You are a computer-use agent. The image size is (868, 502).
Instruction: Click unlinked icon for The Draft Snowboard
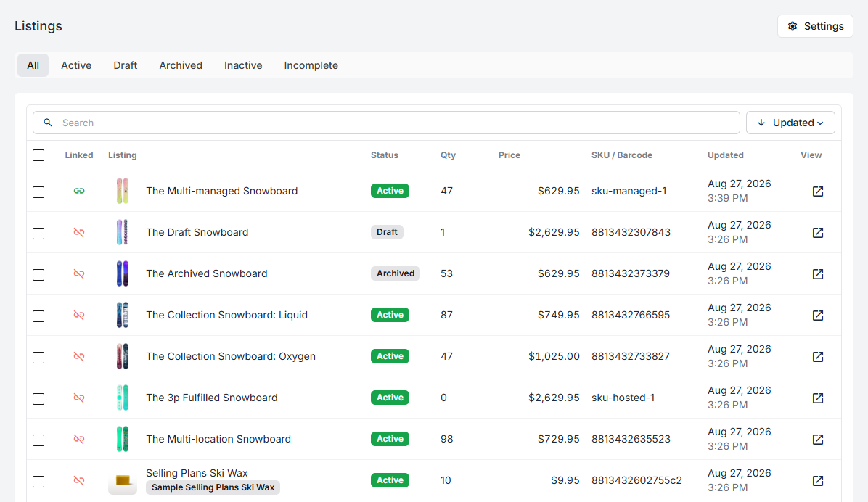(x=79, y=232)
